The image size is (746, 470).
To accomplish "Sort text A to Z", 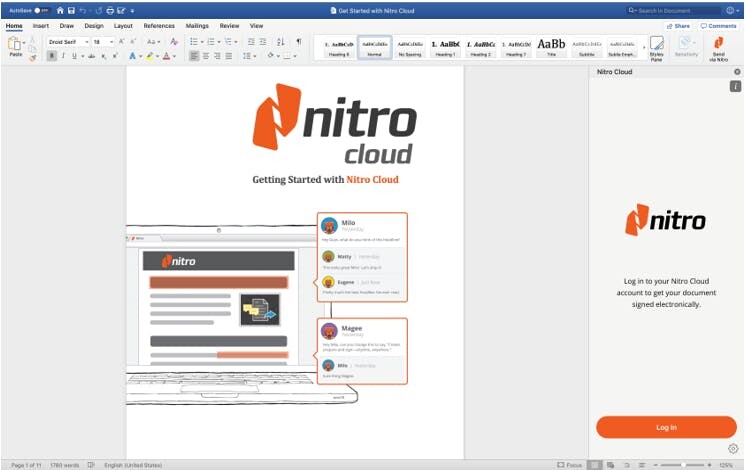I will tap(281, 42).
